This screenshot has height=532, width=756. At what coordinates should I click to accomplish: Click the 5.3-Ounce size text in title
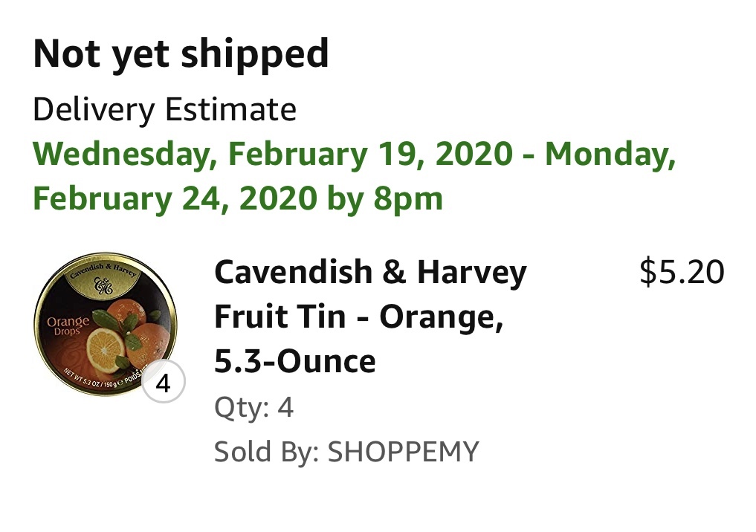294,362
